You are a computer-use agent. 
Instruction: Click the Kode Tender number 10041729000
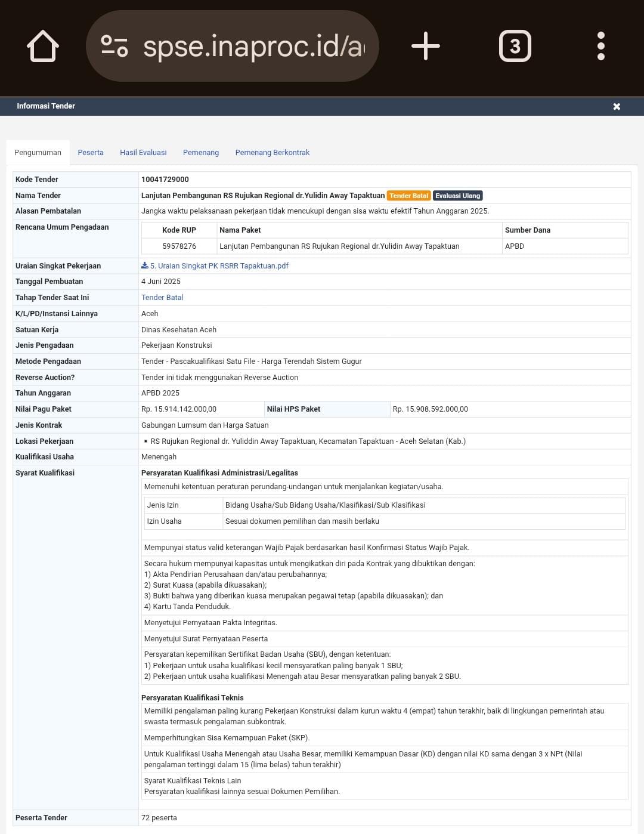165,180
